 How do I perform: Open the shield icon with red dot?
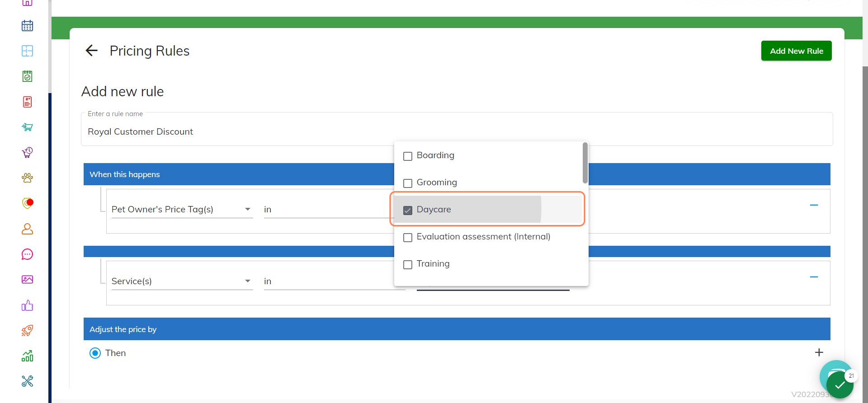click(27, 203)
